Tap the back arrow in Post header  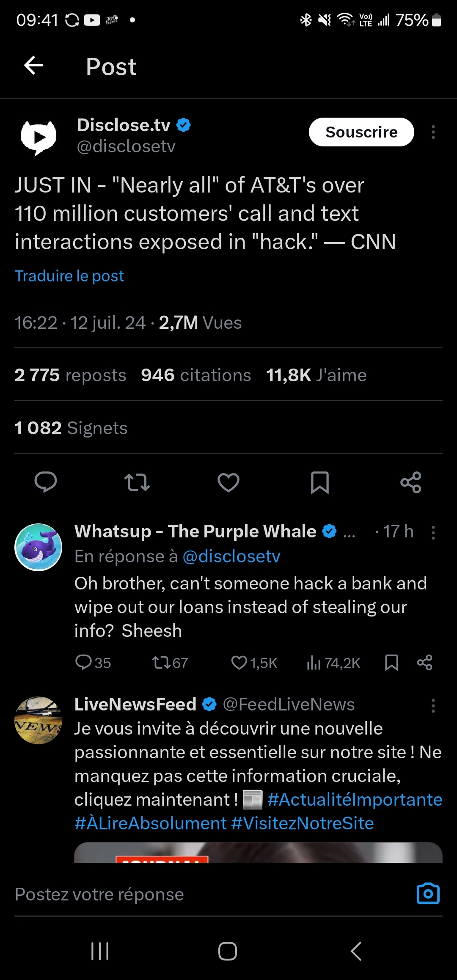pos(34,66)
